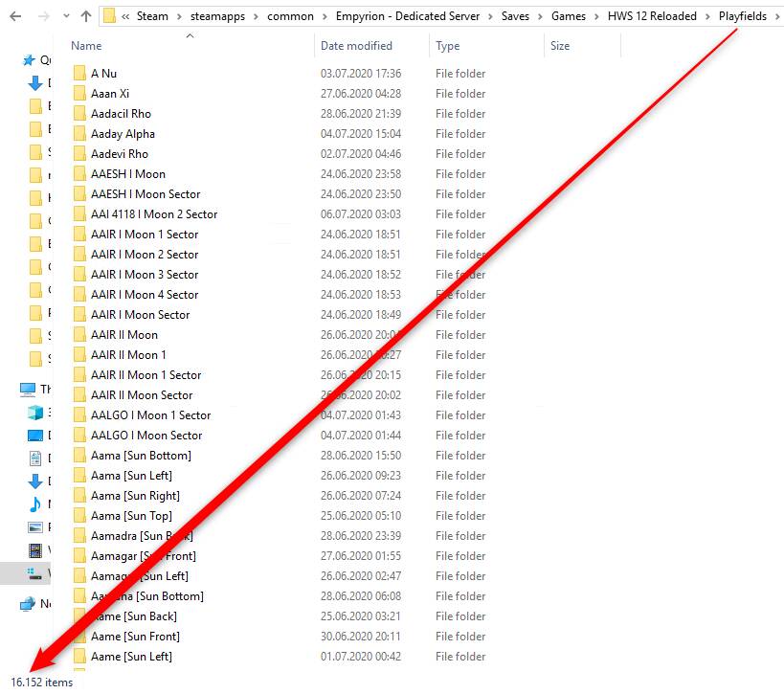Viewport: 784px width, 694px height.
Task: Select AALGO I Moon Sector icon
Action: coord(79,435)
